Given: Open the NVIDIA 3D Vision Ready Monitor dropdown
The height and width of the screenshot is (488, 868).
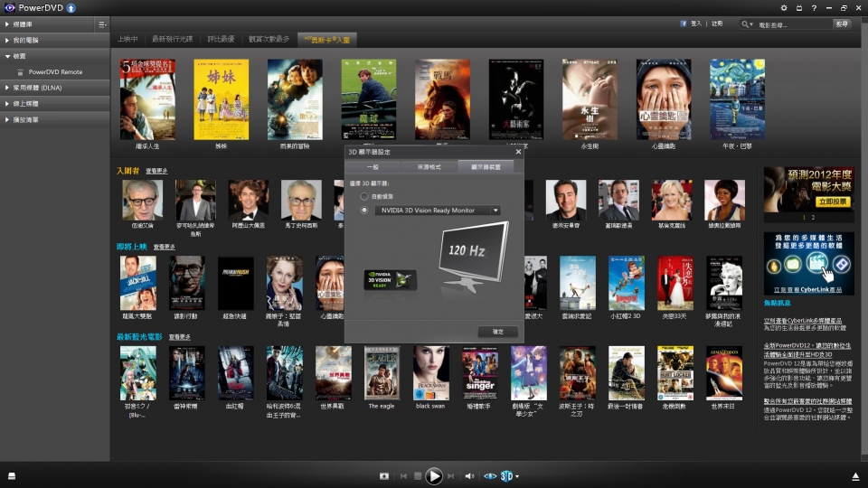Looking at the screenshot, I should [x=438, y=211].
